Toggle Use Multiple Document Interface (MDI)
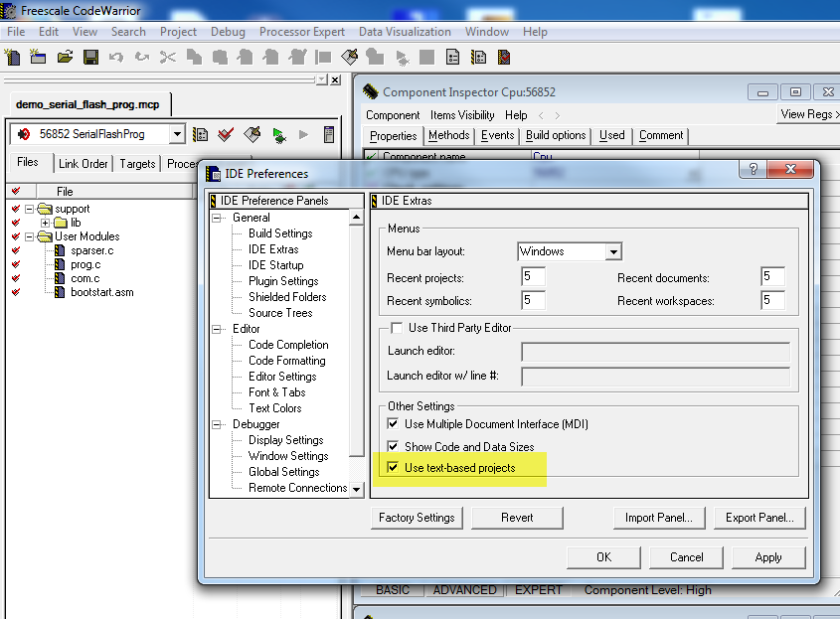Viewport: 840px width, 619px height. click(x=393, y=424)
